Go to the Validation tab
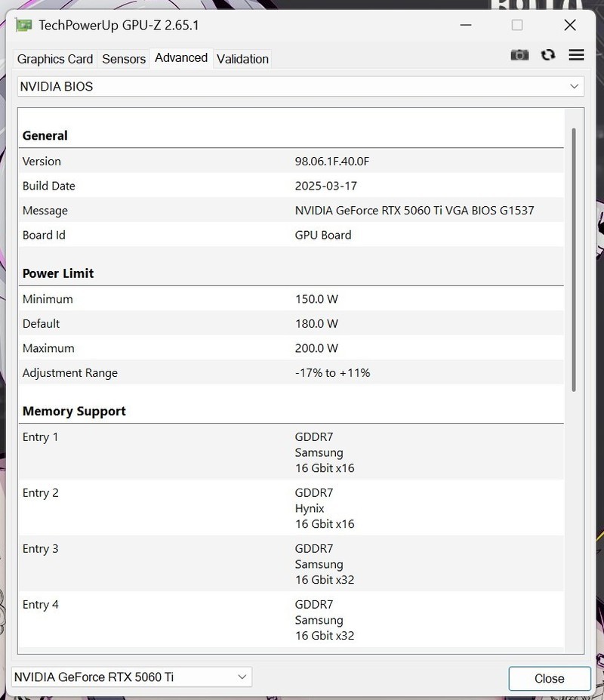This screenshot has width=604, height=700. pyautogui.click(x=242, y=59)
